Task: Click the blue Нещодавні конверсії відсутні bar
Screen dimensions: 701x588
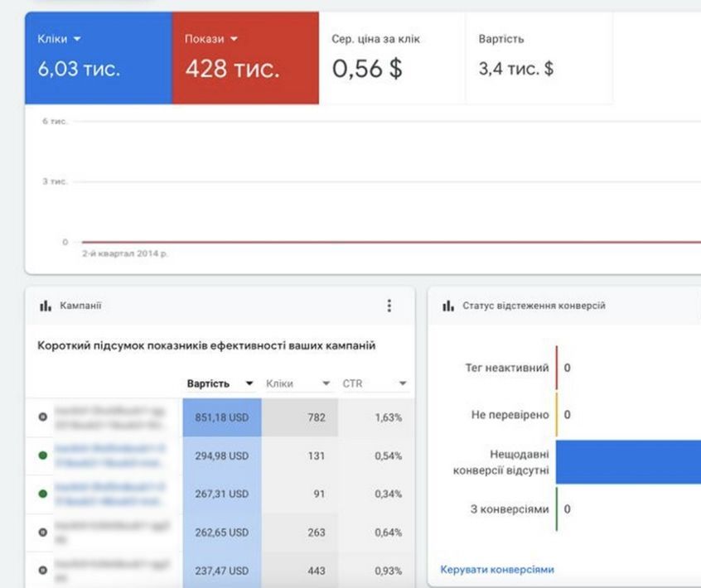Action: pyautogui.click(x=627, y=461)
